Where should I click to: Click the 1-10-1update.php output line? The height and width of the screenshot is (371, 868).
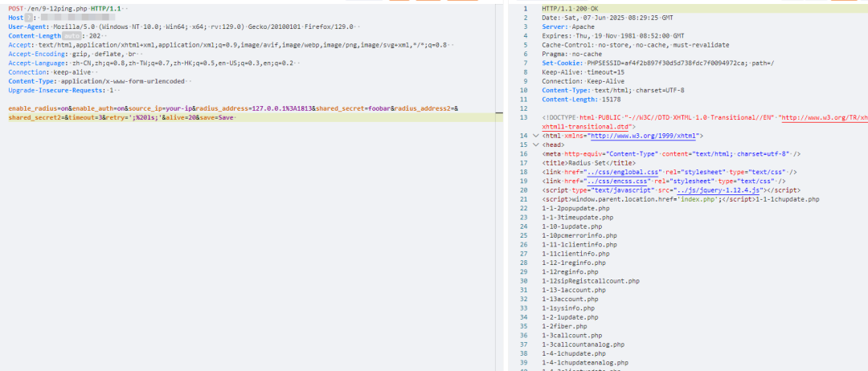click(x=572, y=226)
